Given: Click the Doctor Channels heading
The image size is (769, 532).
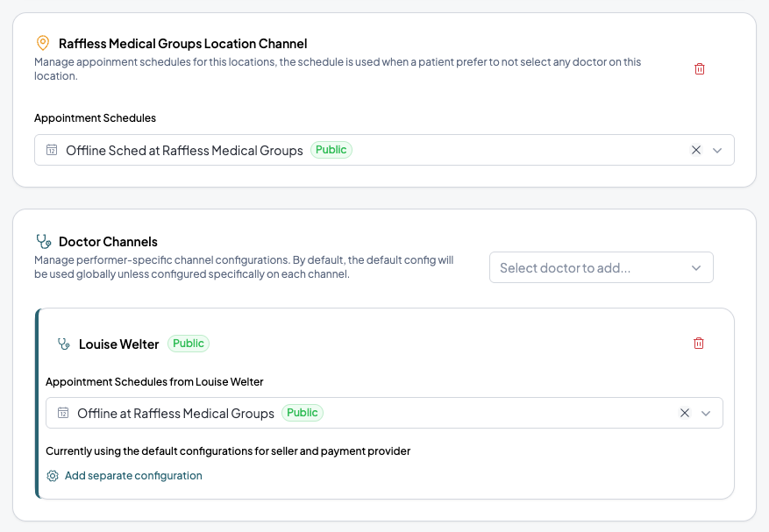Looking at the screenshot, I should coord(108,242).
